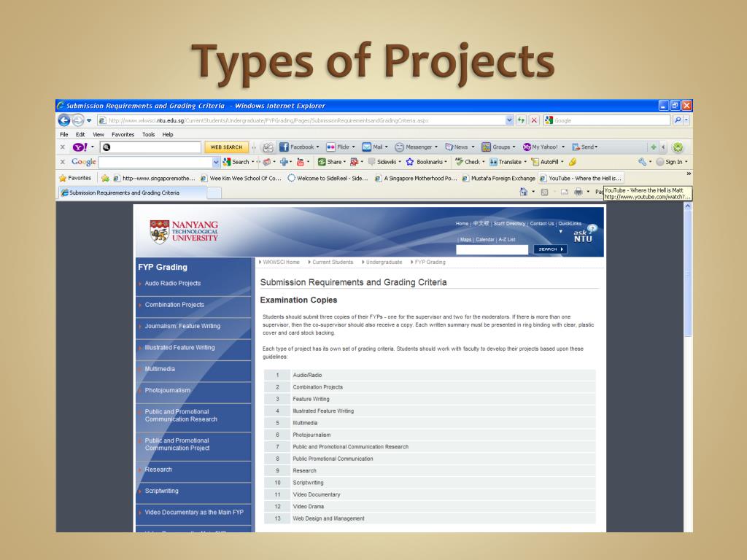Expand the Sign In dropdown arrow
747x560 pixels.
coord(686,162)
